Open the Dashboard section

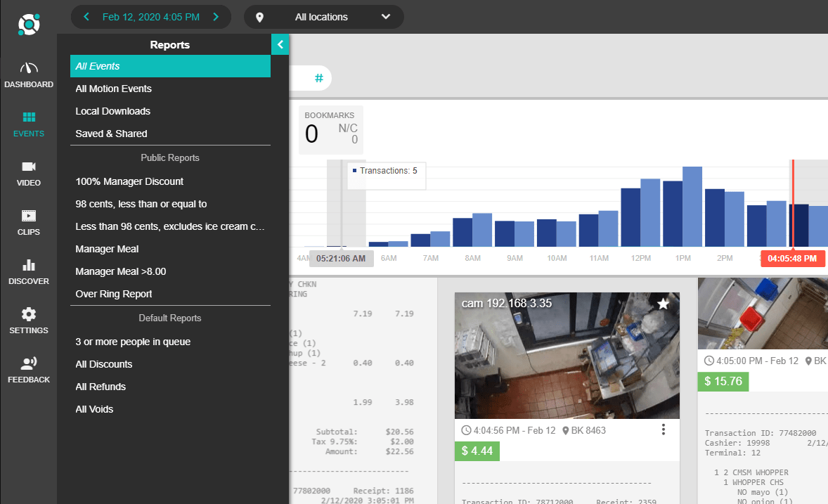(29, 75)
